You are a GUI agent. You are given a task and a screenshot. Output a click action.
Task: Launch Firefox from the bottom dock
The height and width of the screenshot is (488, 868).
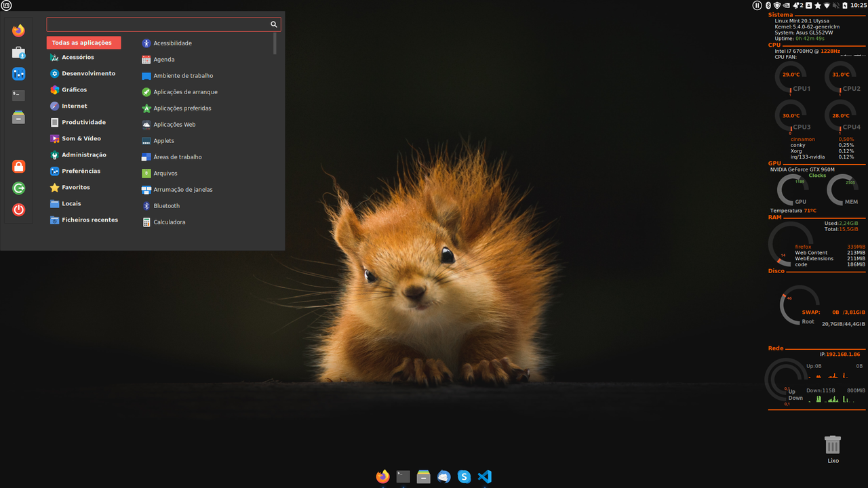point(383,476)
